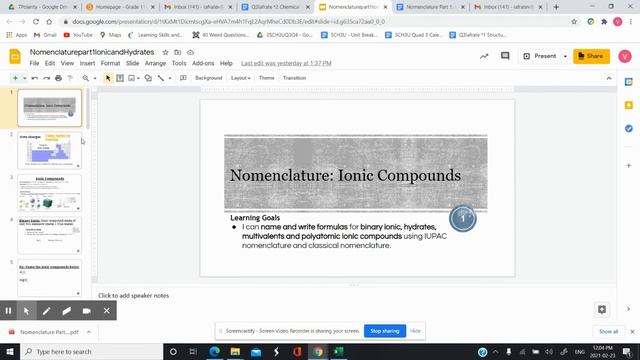Click the Present button
The height and width of the screenshot is (360, 640).
540,56
